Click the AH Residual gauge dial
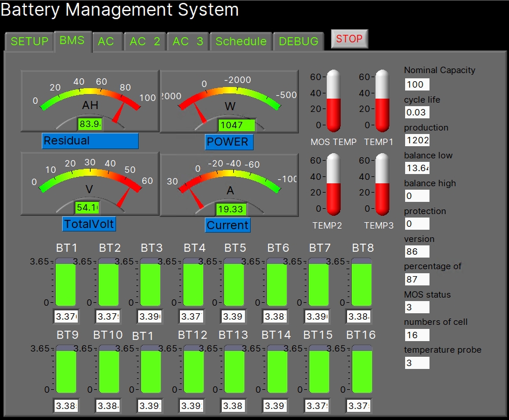This screenshot has width=509, height=420. 90,101
